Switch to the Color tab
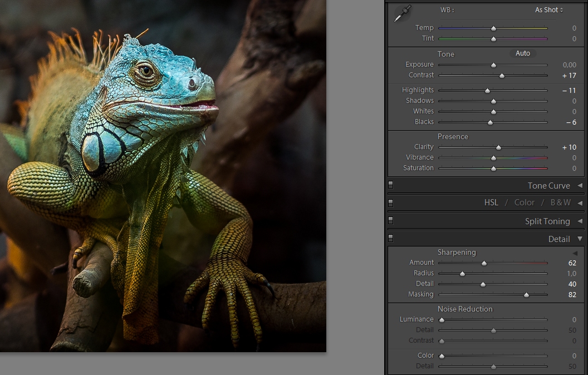Screen dimensions: 588x375 (x=524, y=203)
